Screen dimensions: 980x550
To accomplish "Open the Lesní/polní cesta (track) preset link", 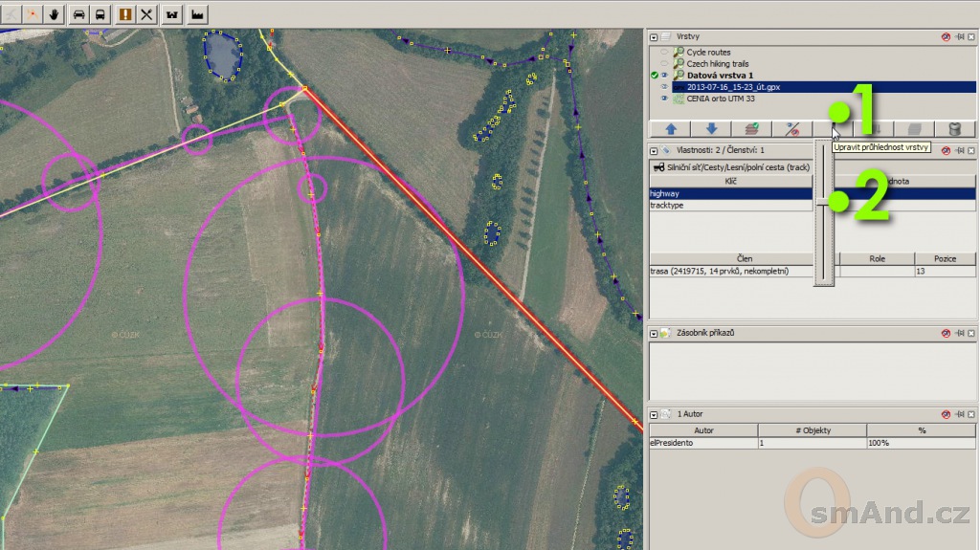I will [738, 167].
